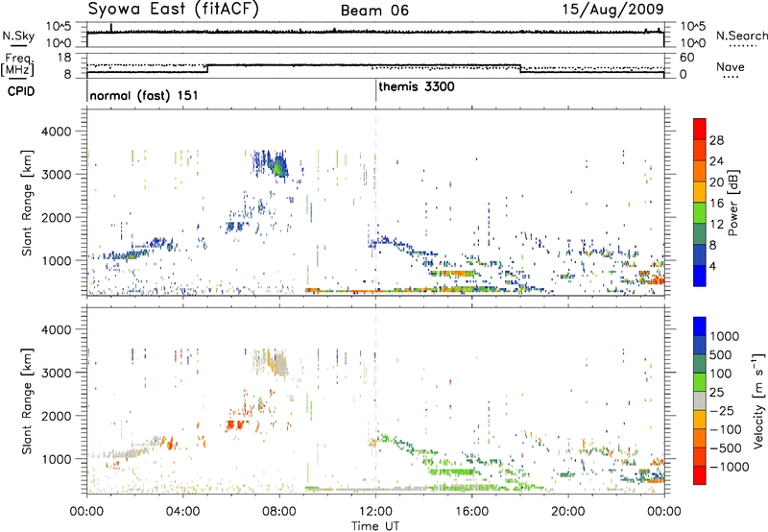
Task: Click the 'Nave' legend label
Action: coord(730,66)
